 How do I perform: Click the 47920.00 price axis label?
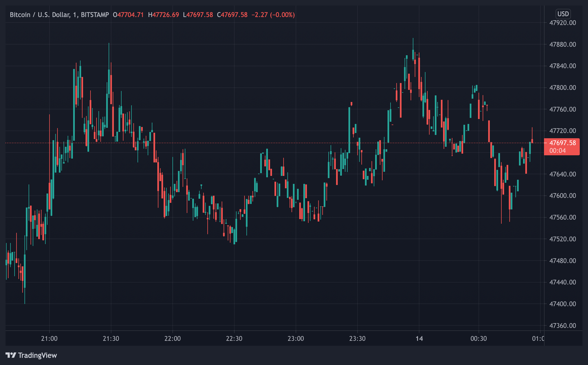click(x=562, y=23)
